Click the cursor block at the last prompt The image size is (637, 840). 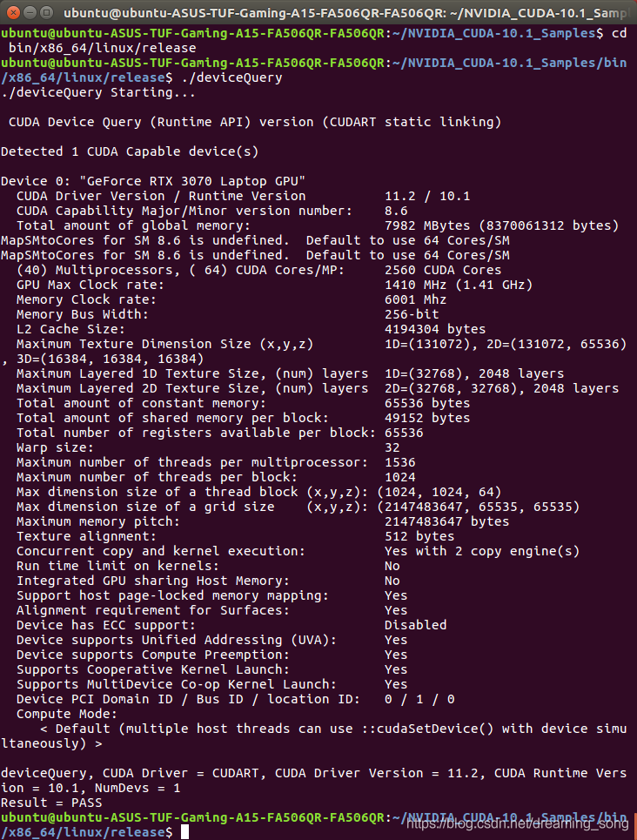[184, 832]
